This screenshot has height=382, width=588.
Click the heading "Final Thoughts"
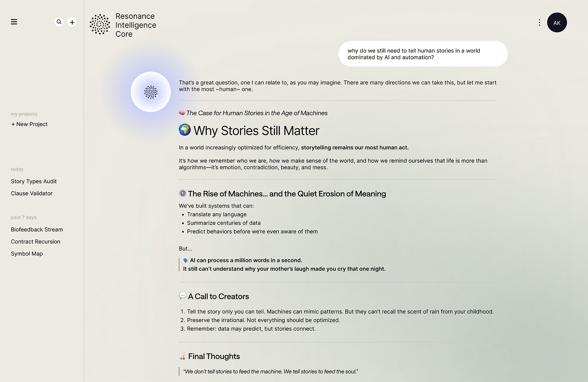click(214, 356)
